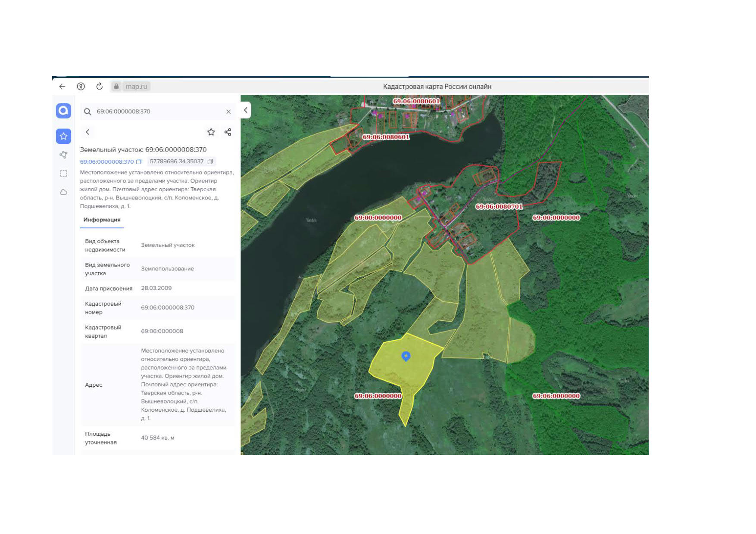Activate the area selection square tool

tap(63, 174)
